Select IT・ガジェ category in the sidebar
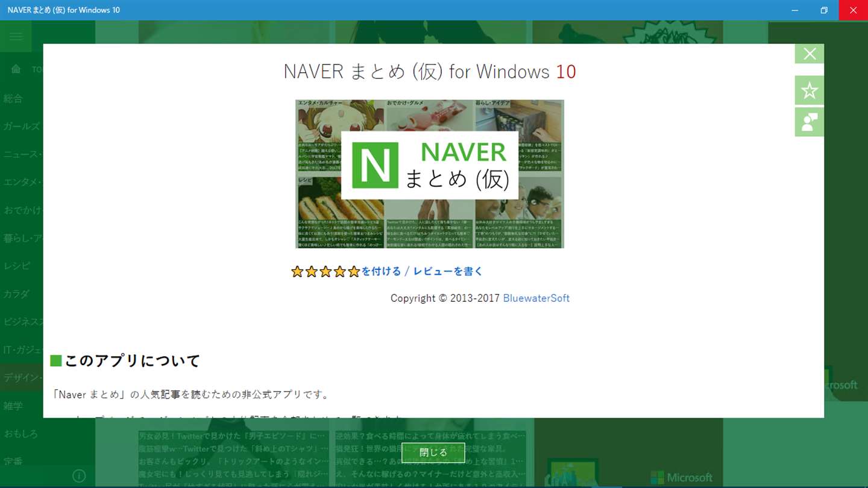 click(x=22, y=349)
